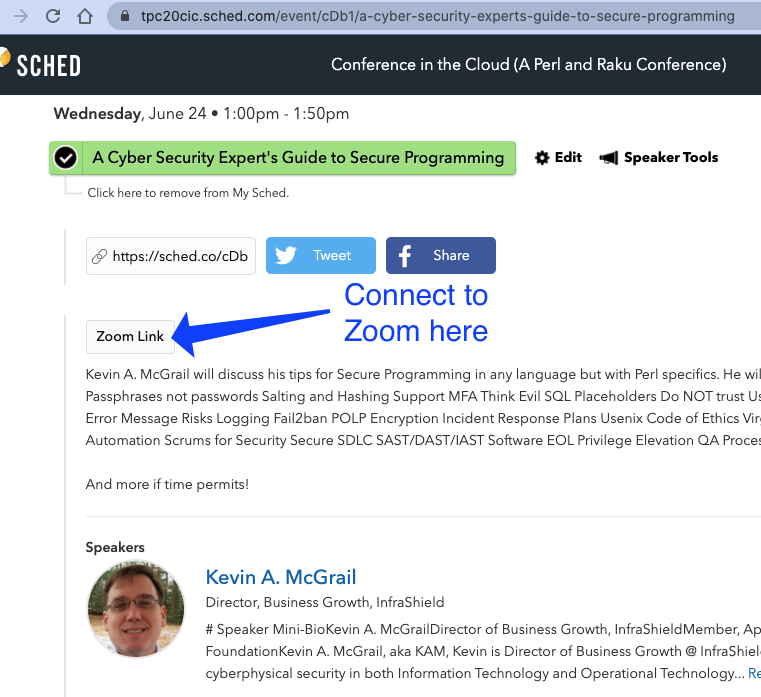This screenshot has height=697, width=761.
Task: Click the browser address bar URL
Action: pyautogui.click(x=437, y=17)
